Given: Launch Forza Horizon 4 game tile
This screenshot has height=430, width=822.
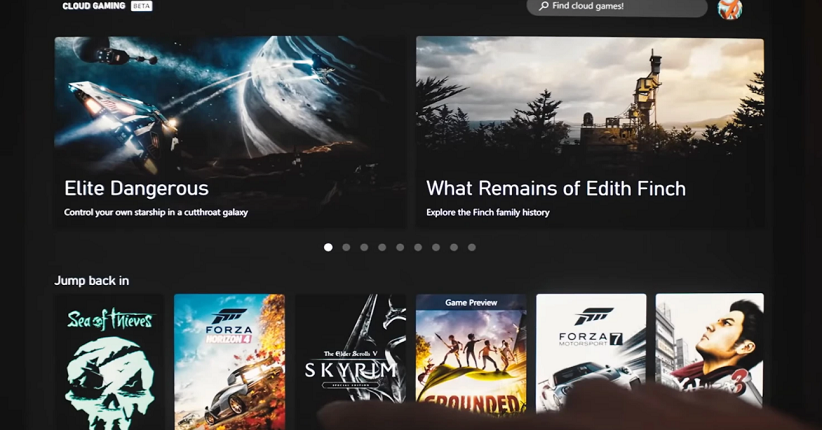Looking at the screenshot, I should [x=230, y=362].
